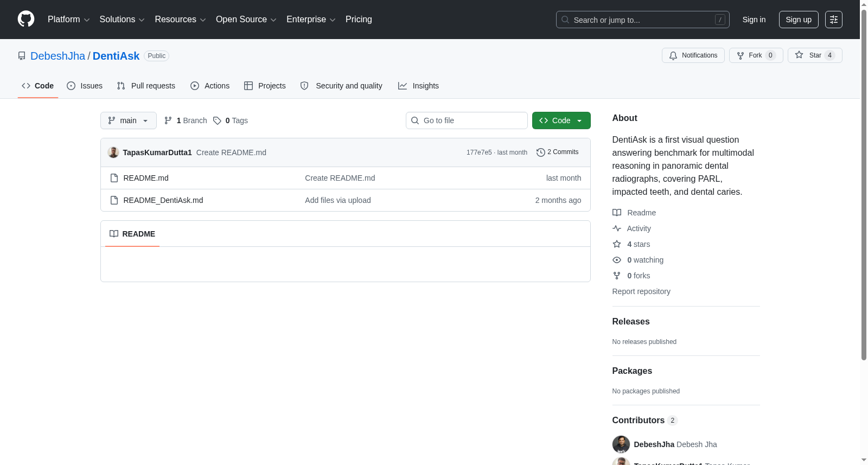Click the Notifications bell button
The image size is (868, 465).
(693, 55)
